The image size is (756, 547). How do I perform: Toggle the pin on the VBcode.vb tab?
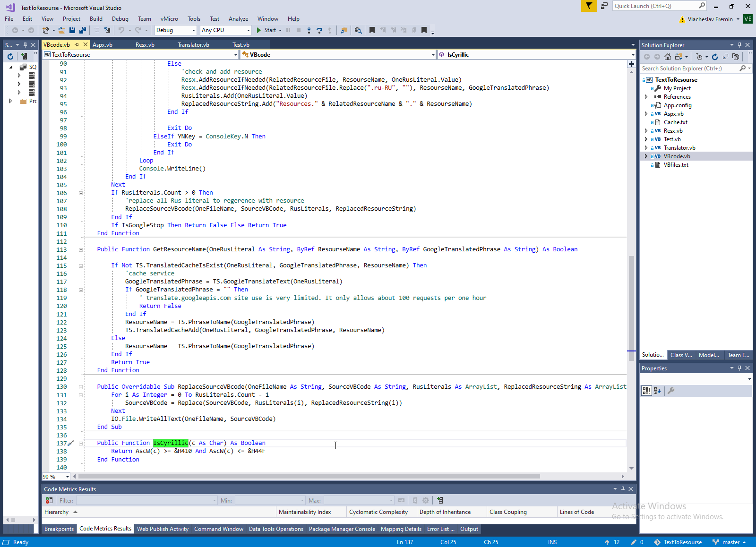click(x=77, y=45)
